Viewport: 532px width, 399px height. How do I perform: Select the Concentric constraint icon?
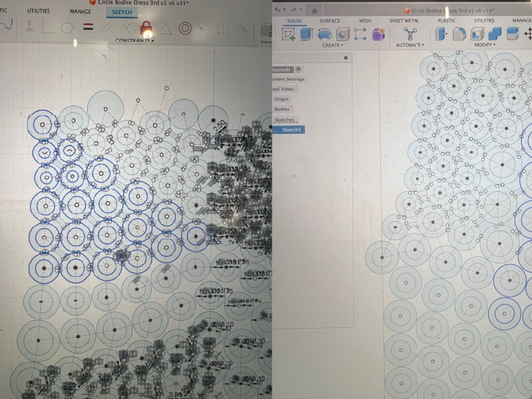(x=185, y=29)
